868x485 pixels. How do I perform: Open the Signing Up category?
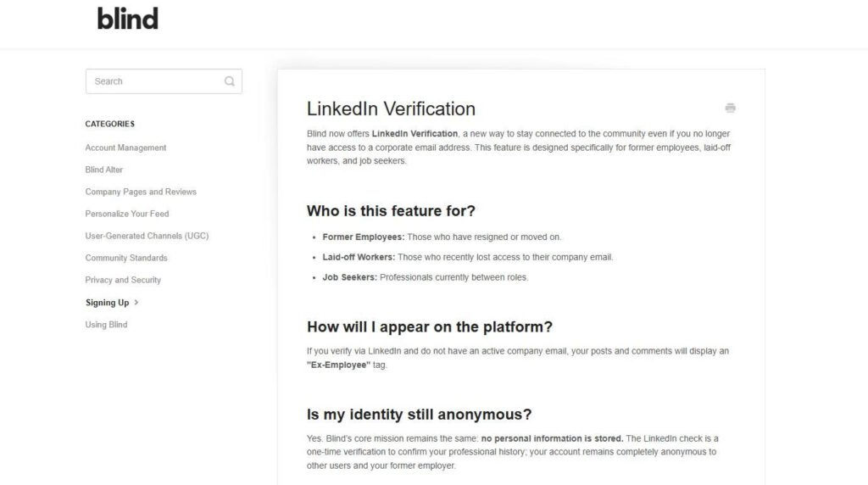[x=107, y=303]
